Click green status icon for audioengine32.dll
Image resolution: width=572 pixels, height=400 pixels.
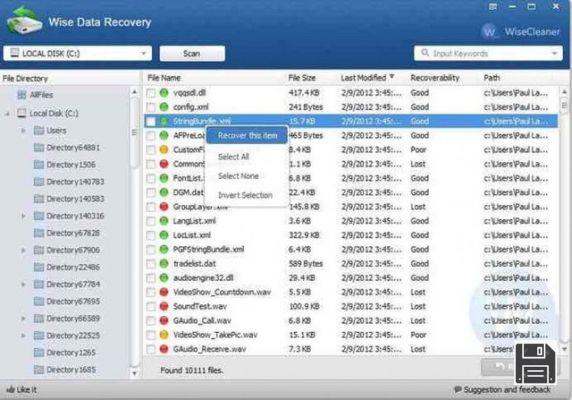point(164,278)
